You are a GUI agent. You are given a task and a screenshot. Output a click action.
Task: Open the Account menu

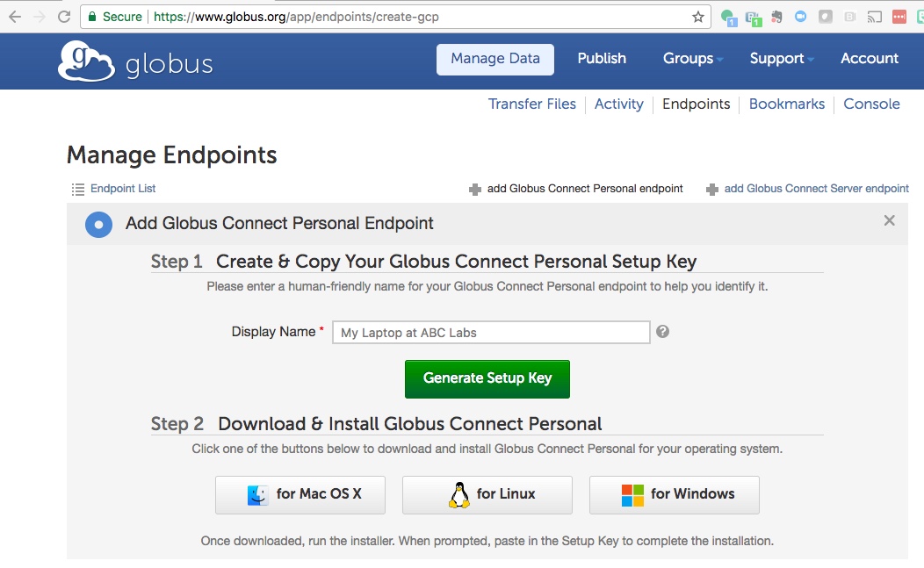point(870,58)
